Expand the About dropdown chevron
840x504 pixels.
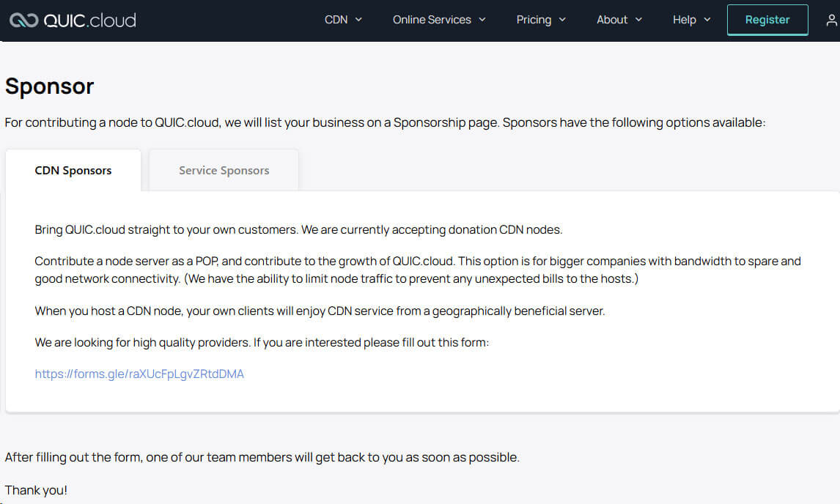(638, 20)
